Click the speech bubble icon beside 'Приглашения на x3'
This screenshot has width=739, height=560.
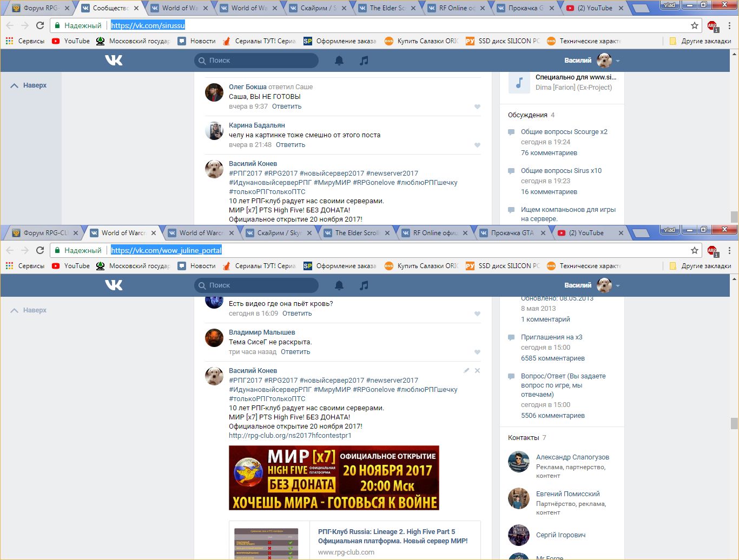511,337
